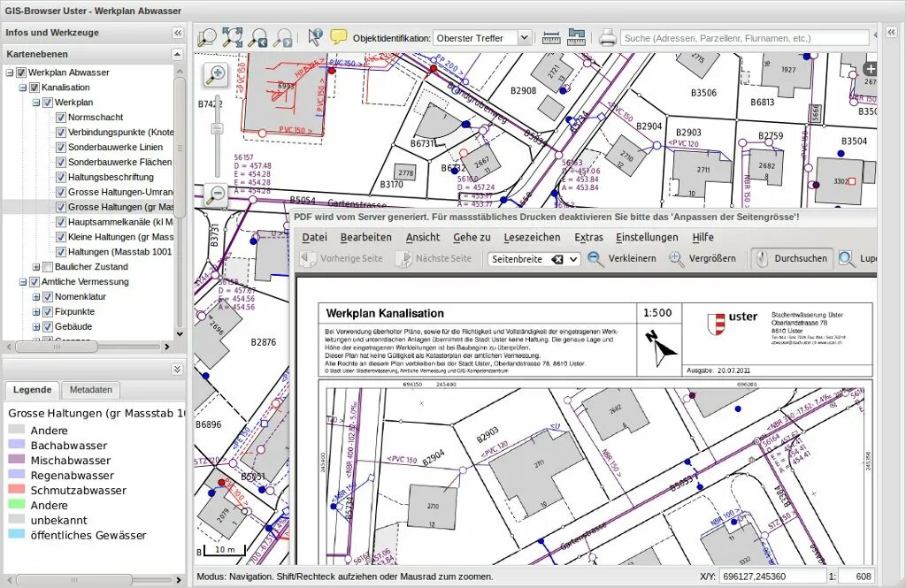Open the Einstellungen menu
The width and height of the screenshot is (906, 588).
point(647,237)
